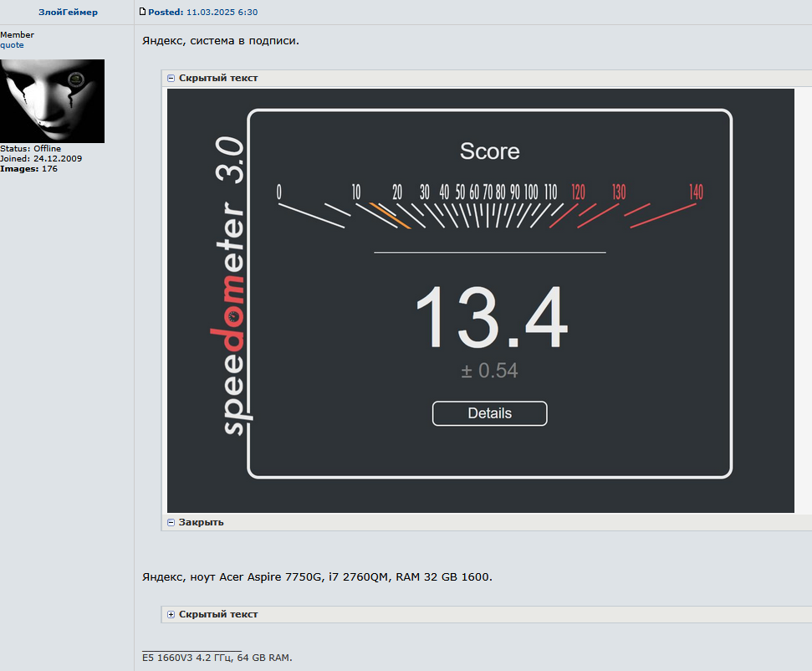Open the Posted: 11.03.2025 6:30 permalink
This screenshot has width=812, height=671.
point(202,12)
